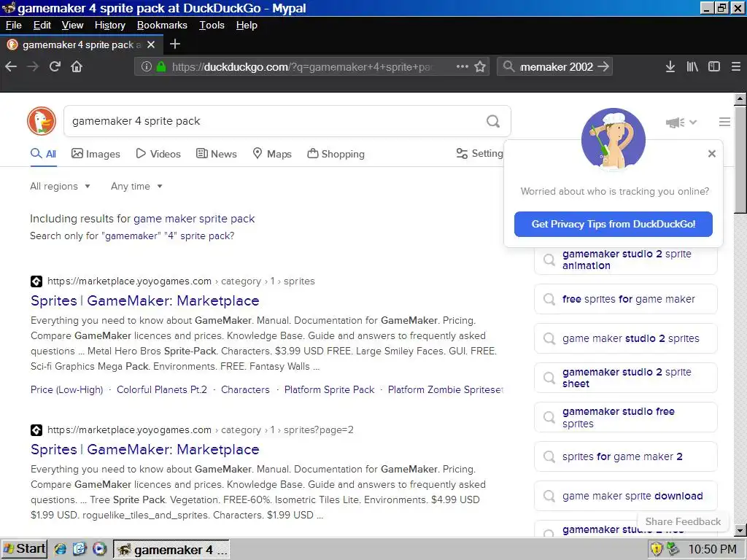This screenshot has width=747, height=560.
Task: Open the media player quick launch icon
Action: point(99,549)
